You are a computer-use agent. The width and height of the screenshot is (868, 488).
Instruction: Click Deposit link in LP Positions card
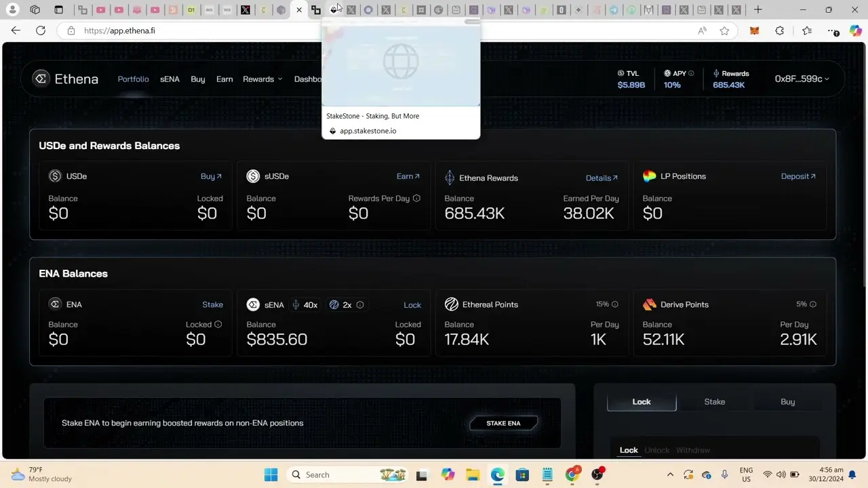798,176
